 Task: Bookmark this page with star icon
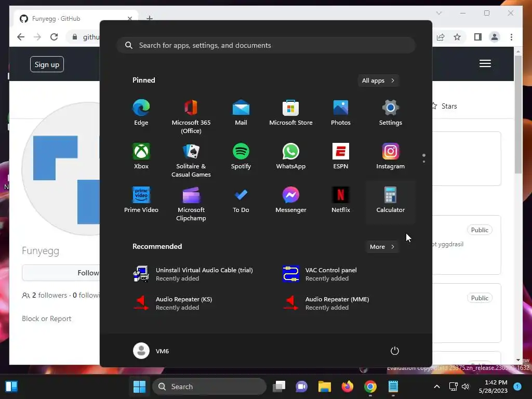457,37
